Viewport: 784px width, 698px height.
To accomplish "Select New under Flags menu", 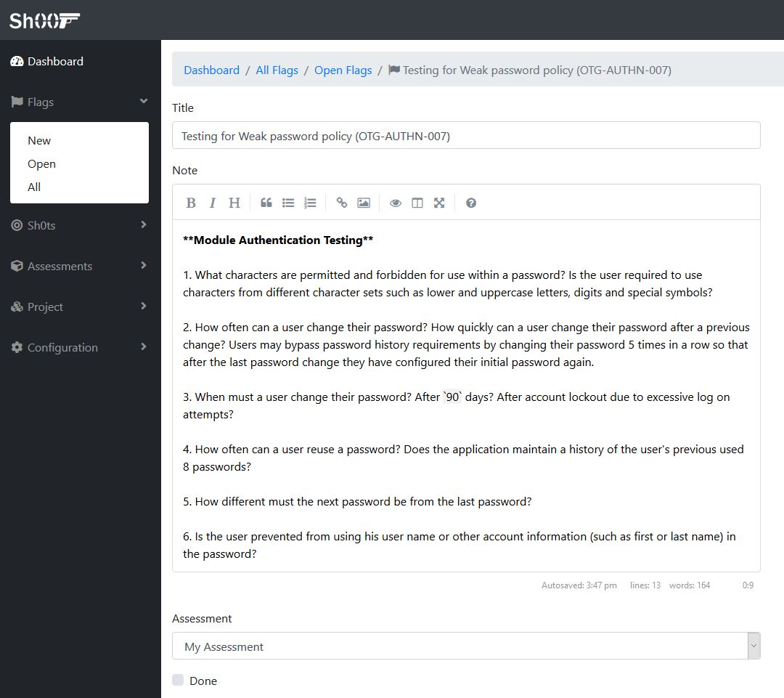I will [39, 141].
